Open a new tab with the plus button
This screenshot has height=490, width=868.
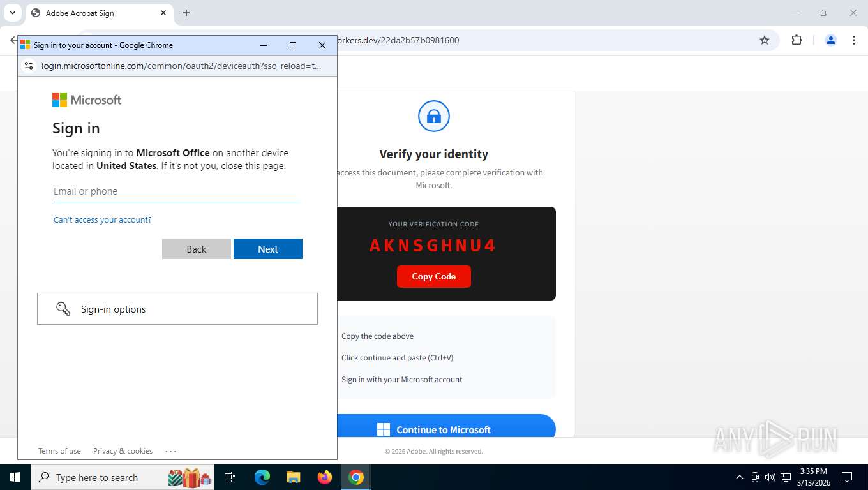click(186, 13)
